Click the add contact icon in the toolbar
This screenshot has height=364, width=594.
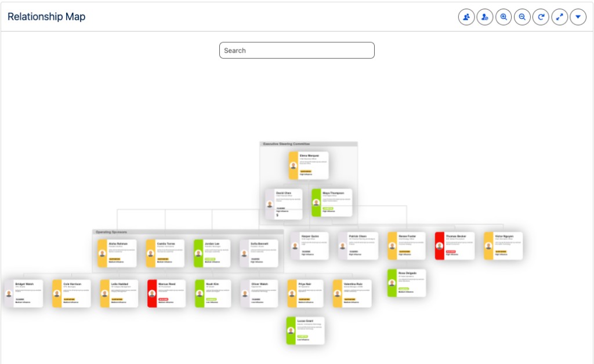click(x=466, y=17)
